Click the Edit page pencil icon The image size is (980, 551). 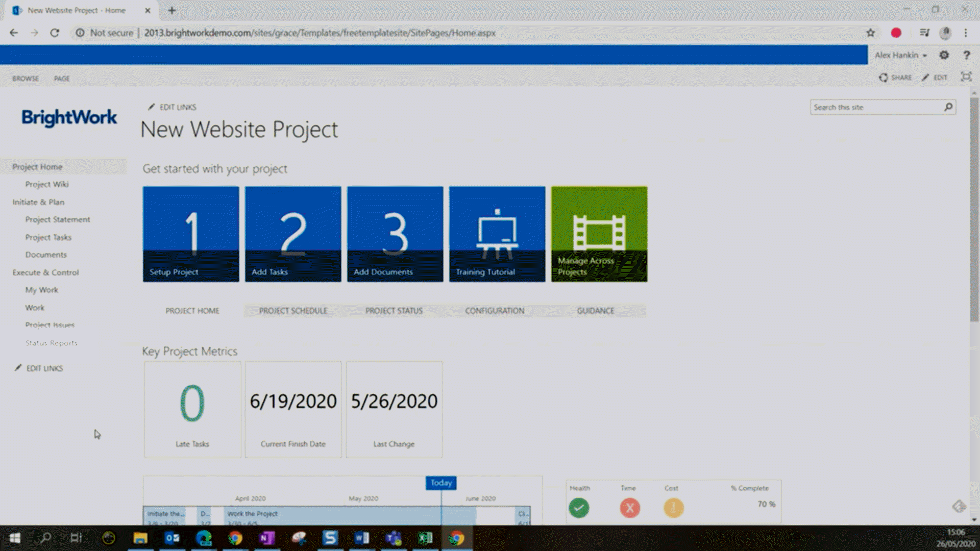click(926, 78)
